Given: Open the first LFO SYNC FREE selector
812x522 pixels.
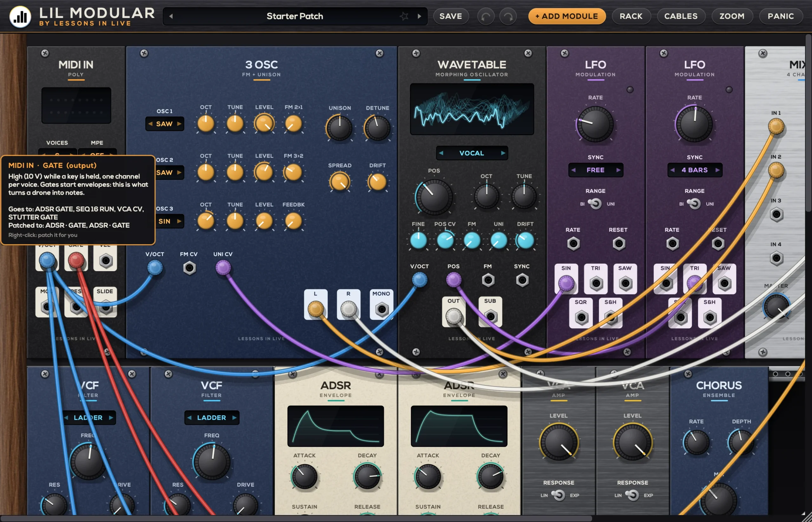Looking at the screenshot, I should (x=595, y=170).
